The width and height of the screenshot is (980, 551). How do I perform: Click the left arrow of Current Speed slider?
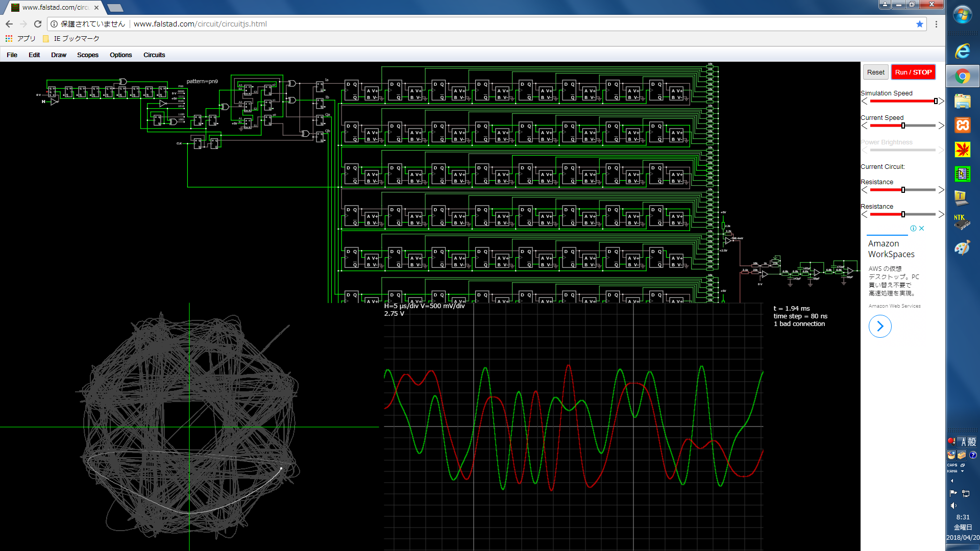865,126
